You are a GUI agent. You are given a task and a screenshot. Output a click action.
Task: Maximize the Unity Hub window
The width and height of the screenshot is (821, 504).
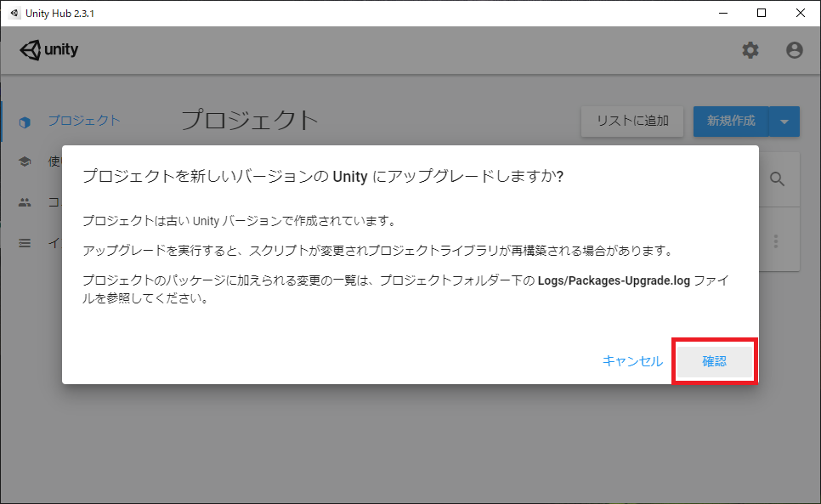(x=762, y=13)
